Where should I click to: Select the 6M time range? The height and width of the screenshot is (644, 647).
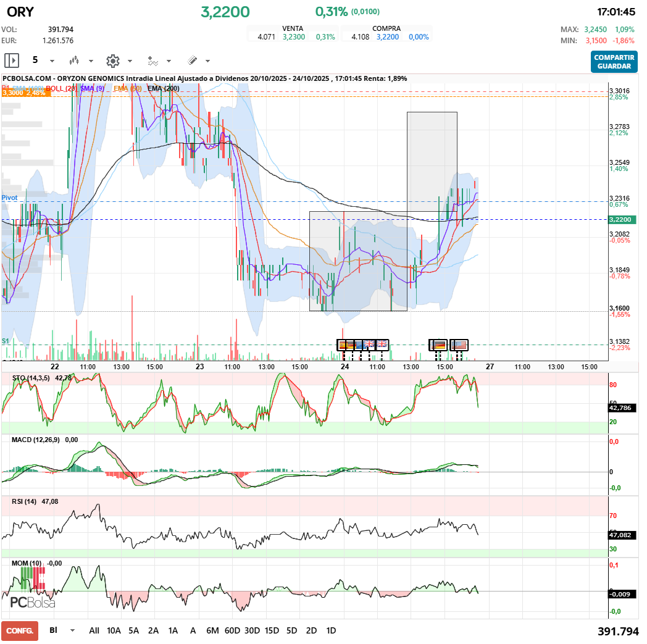click(212, 630)
